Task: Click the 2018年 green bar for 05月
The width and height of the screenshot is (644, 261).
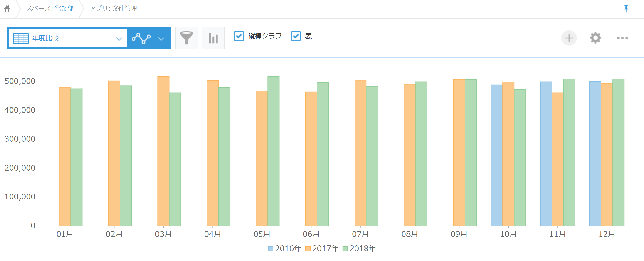Action: click(273, 151)
